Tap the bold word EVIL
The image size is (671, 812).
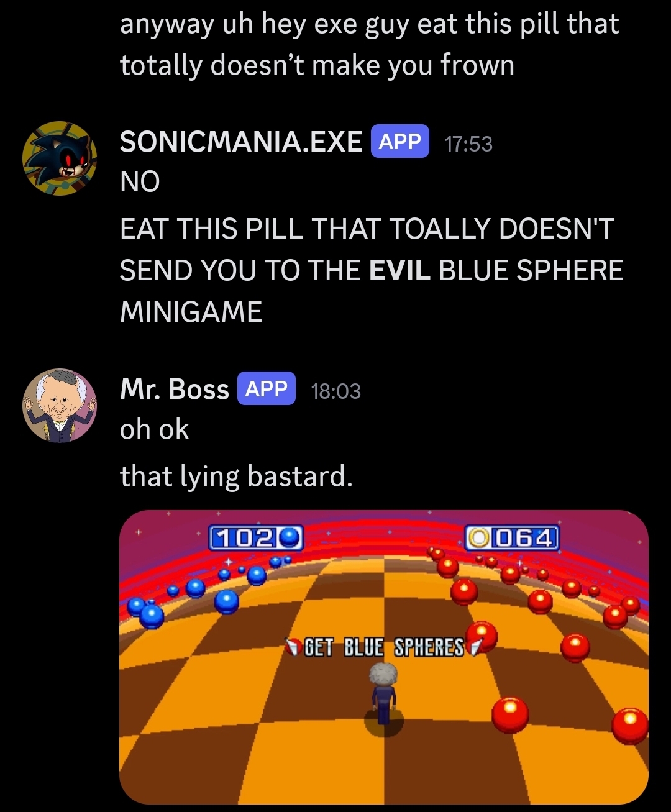coord(399,271)
